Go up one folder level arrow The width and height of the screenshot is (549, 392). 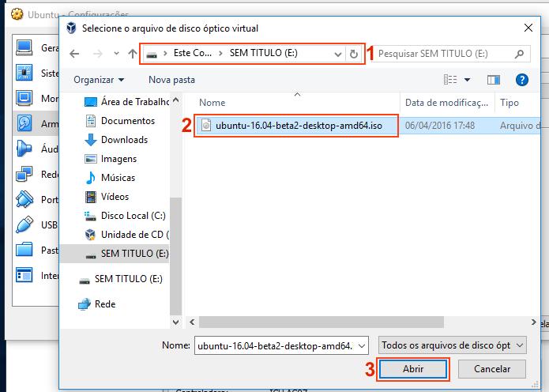pos(133,54)
